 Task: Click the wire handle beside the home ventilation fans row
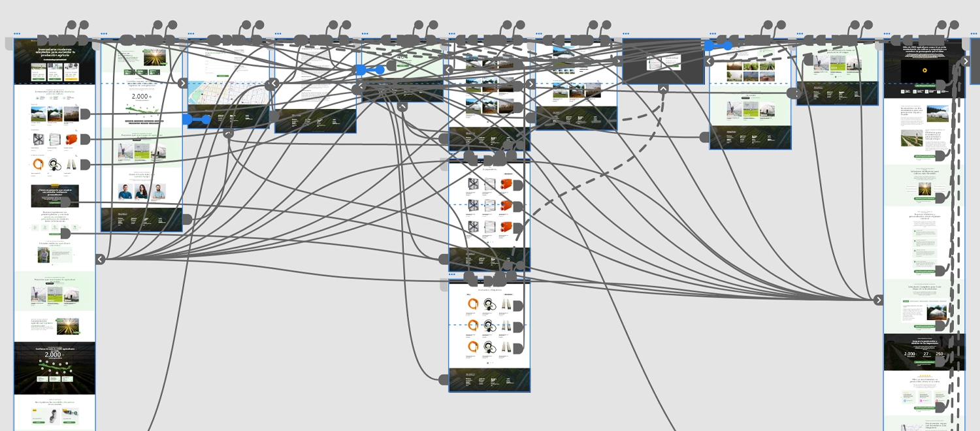tap(85, 139)
